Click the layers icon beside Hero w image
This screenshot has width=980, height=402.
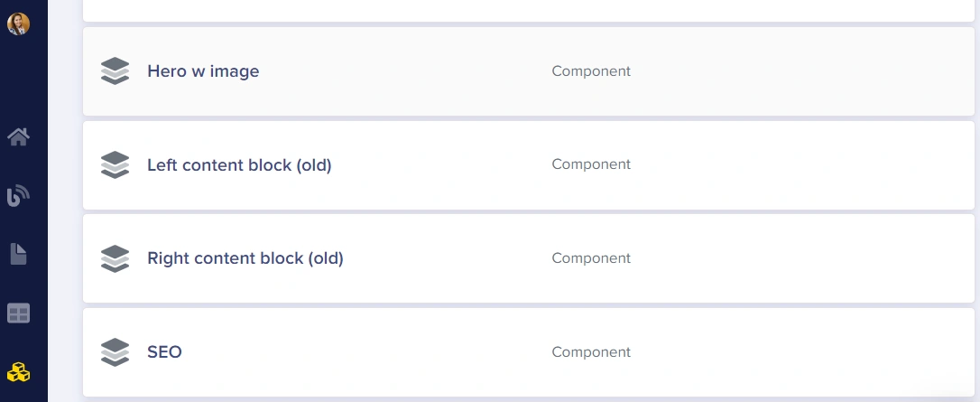116,71
